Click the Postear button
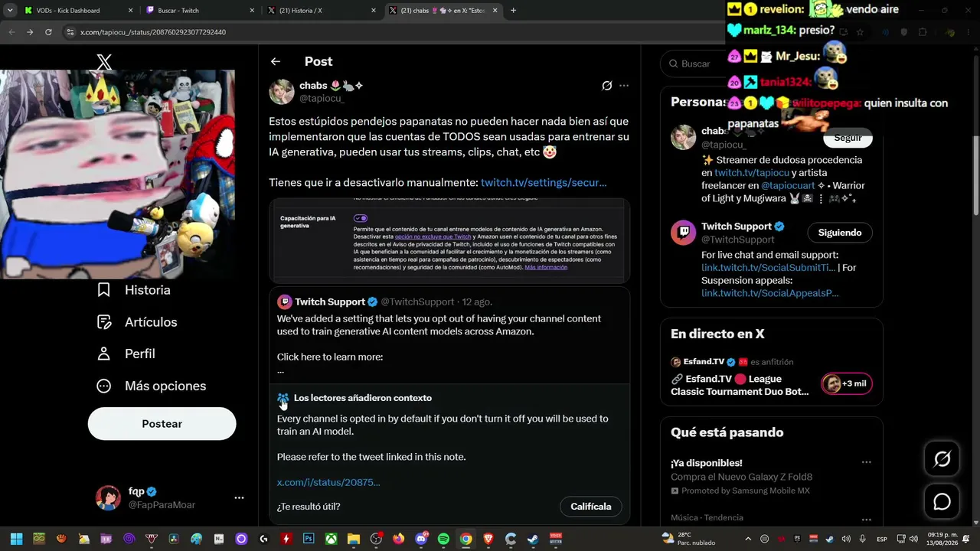This screenshot has height=551, width=980. point(162,424)
